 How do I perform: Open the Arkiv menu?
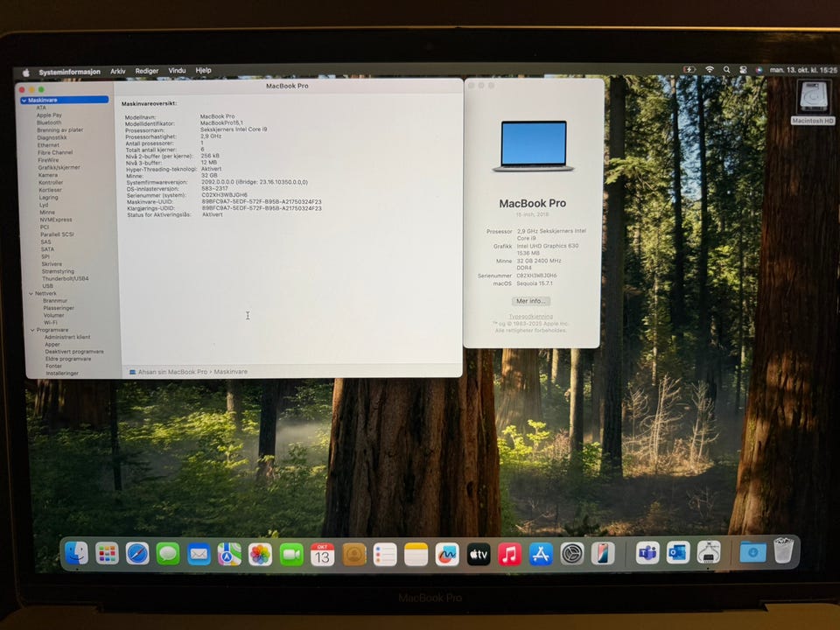click(118, 71)
